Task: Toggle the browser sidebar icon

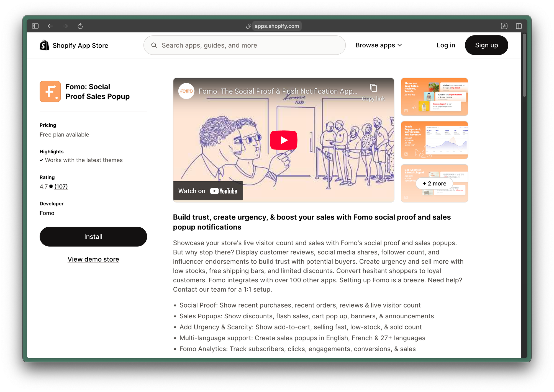Action: 35,26
